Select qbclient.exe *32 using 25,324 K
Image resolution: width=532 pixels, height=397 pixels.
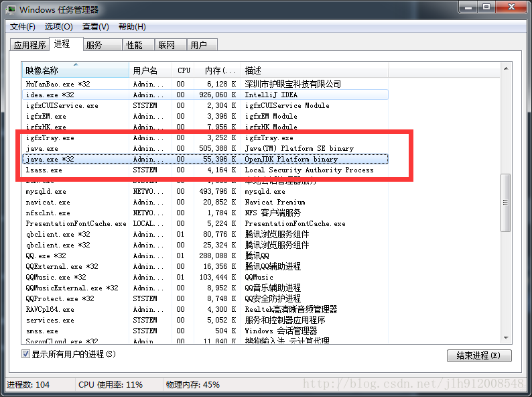[205, 245]
